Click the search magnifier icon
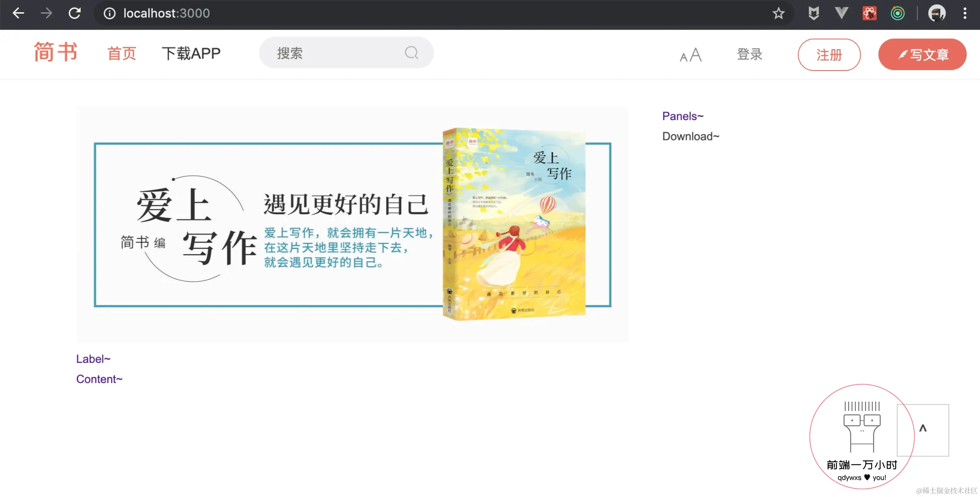This screenshot has height=497, width=980. [x=411, y=53]
